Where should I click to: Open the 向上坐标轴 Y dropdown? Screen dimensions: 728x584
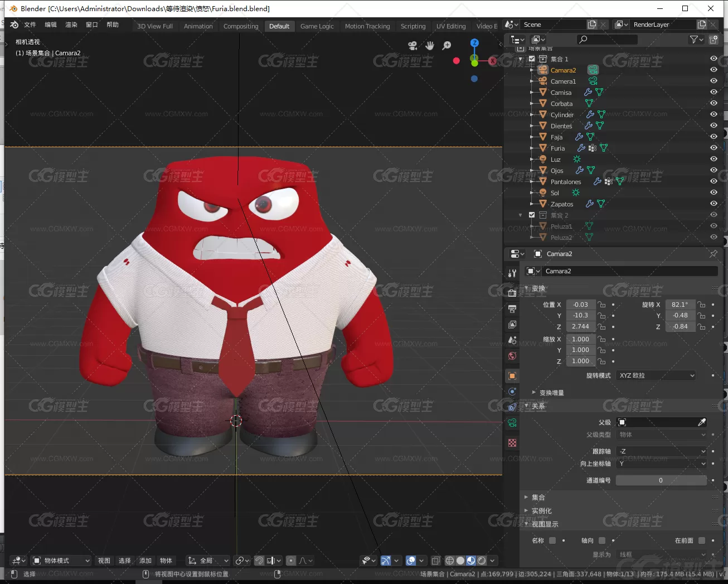coord(662,464)
